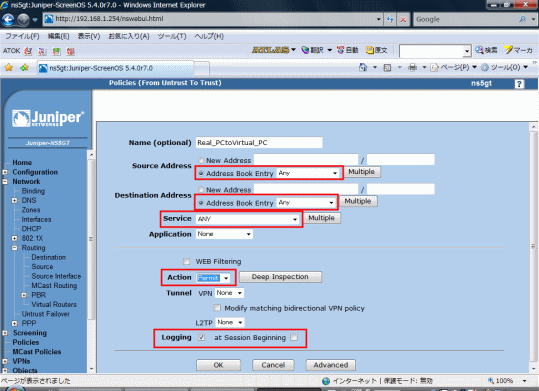Click the ATLAS logo on toolbar
539x391 pixels.
click(271, 50)
